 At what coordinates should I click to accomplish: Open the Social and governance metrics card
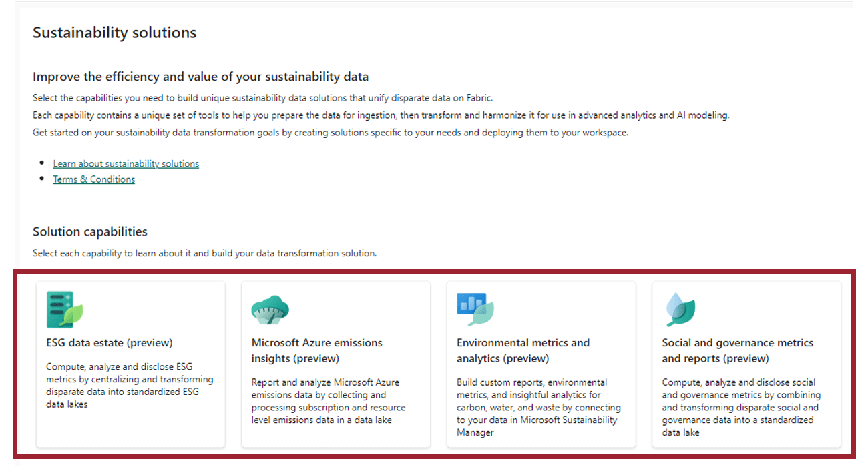click(745, 364)
